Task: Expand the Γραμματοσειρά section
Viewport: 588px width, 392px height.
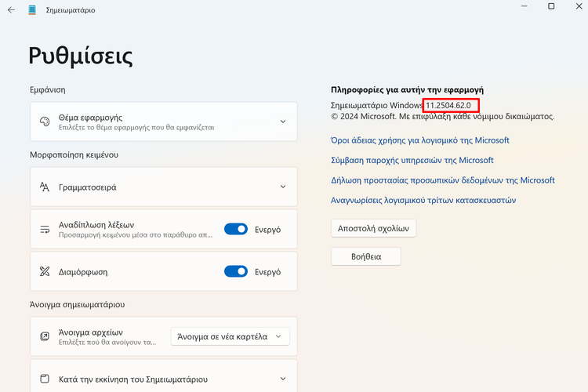Action: coord(164,187)
